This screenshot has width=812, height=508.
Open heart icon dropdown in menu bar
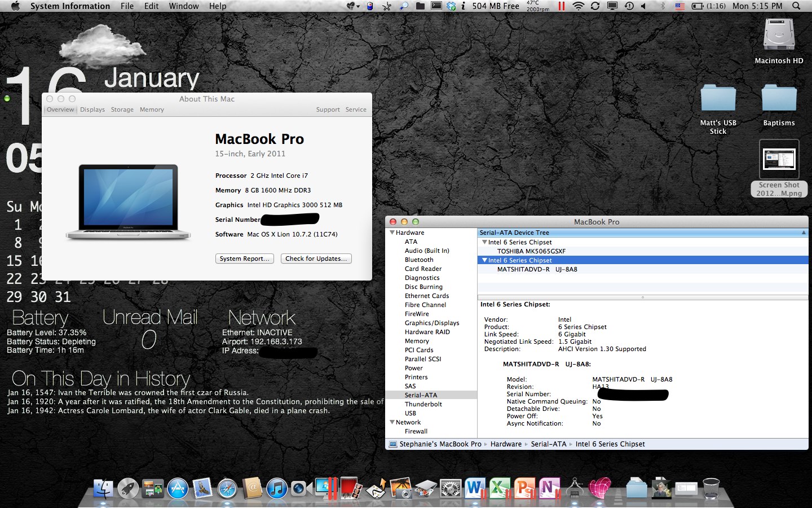pos(353,6)
